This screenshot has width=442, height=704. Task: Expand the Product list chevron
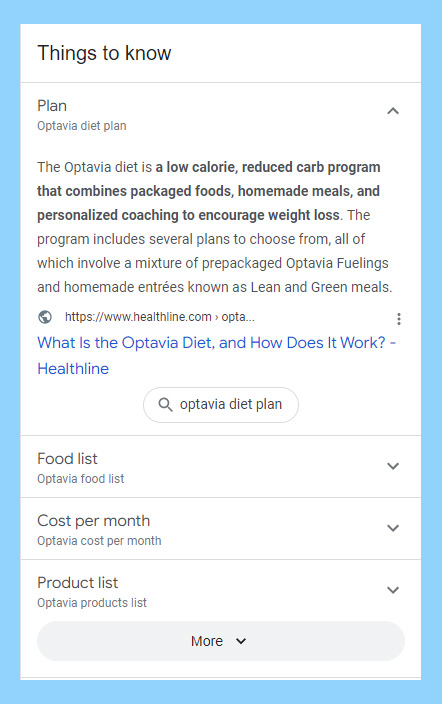tap(393, 590)
